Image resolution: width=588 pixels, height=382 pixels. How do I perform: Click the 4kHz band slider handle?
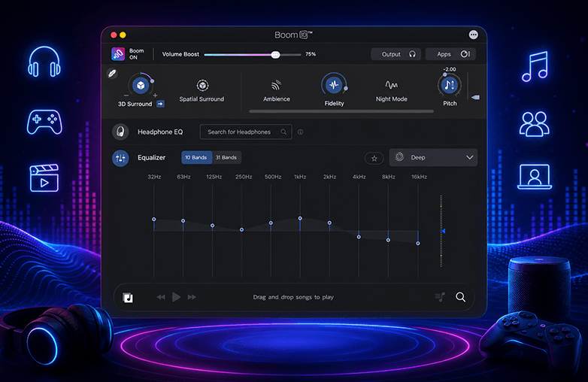pos(359,237)
